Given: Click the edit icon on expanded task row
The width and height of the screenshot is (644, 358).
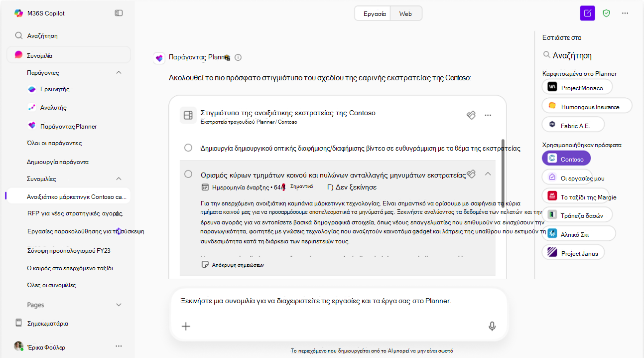Looking at the screenshot, I should pyautogui.click(x=471, y=174).
